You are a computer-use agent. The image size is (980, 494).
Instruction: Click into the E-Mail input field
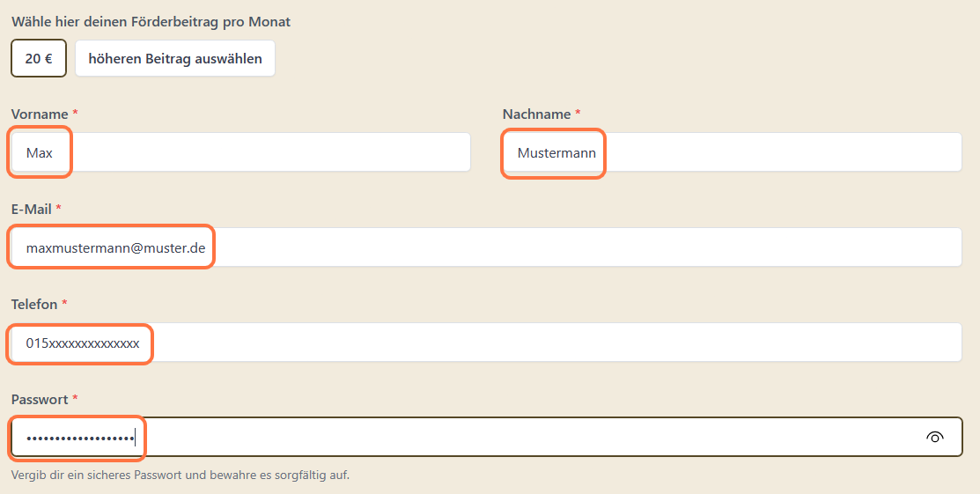point(486,247)
